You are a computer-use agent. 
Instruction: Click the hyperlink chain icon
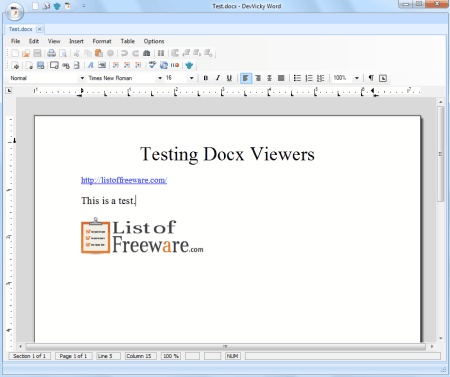(x=66, y=66)
